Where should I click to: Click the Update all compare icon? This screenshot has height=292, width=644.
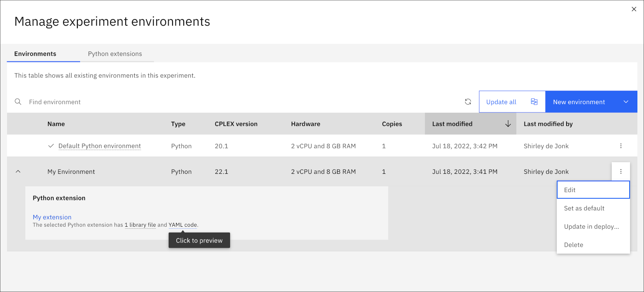534,102
